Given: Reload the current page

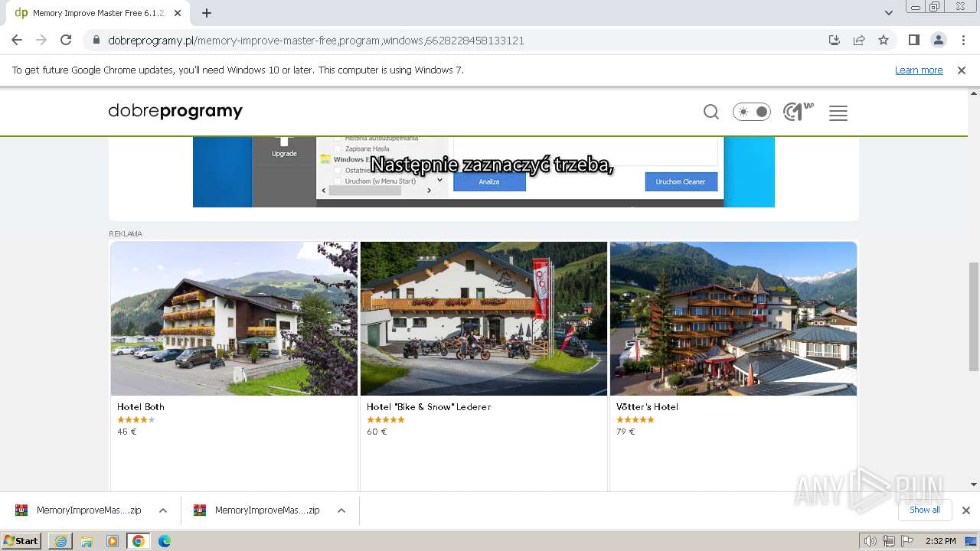Looking at the screenshot, I should (x=66, y=40).
